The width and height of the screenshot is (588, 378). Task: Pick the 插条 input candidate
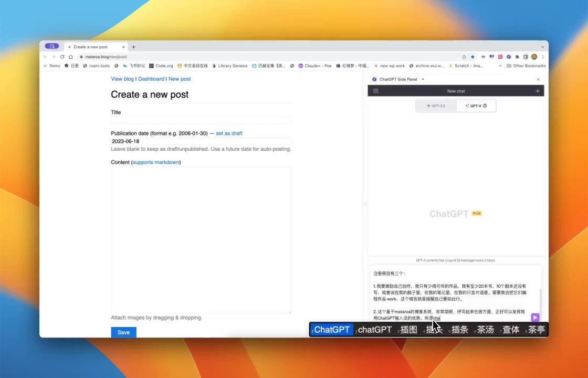pyautogui.click(x=459, y=330)
